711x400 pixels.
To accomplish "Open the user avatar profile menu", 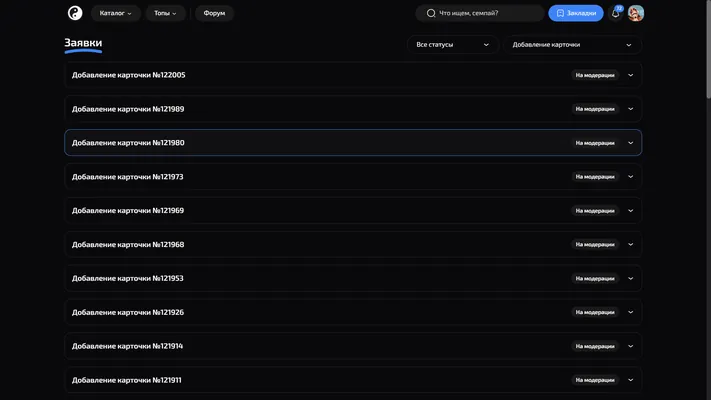I will 636,13.
